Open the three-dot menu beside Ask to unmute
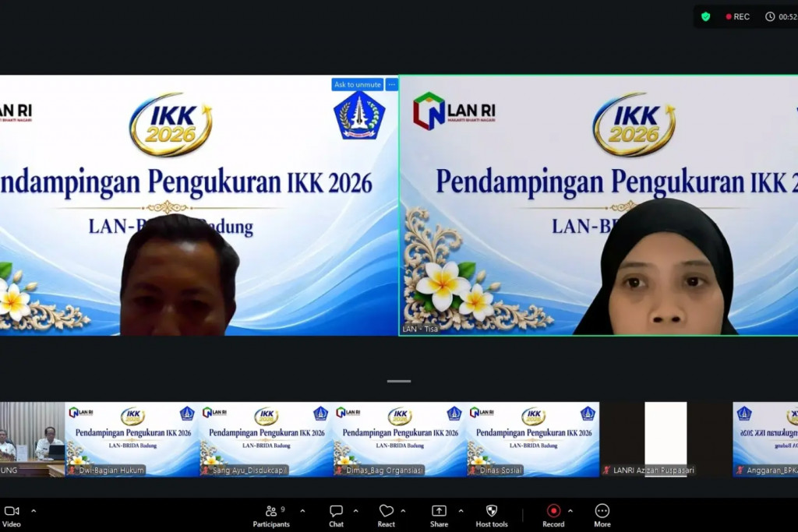Image resolution: width=798 pixels, height=532 pixels. [391, 84]
